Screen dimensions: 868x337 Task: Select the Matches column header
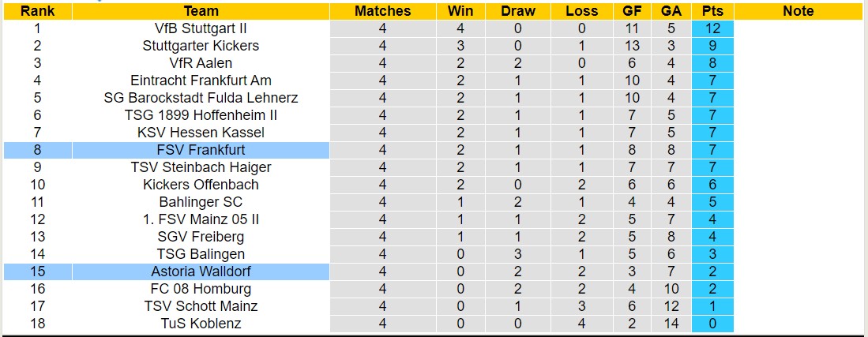(x=382, y=11)
